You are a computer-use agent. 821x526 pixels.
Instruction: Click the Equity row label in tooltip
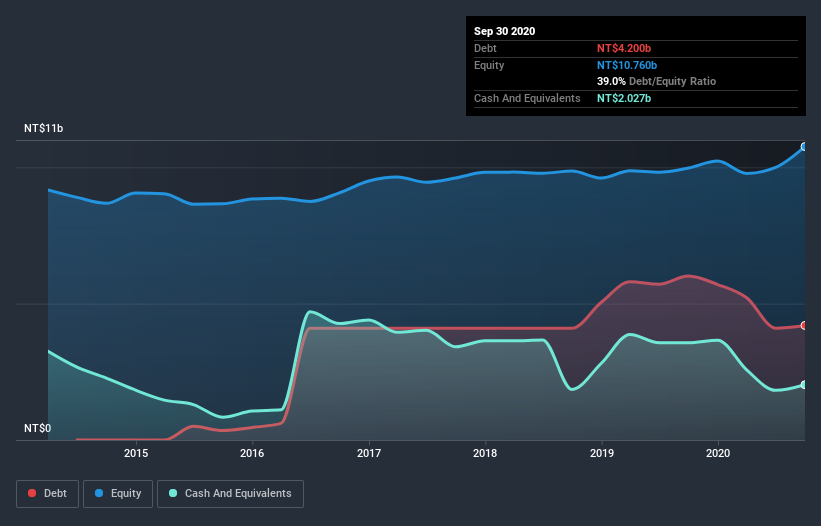point(489,65)
